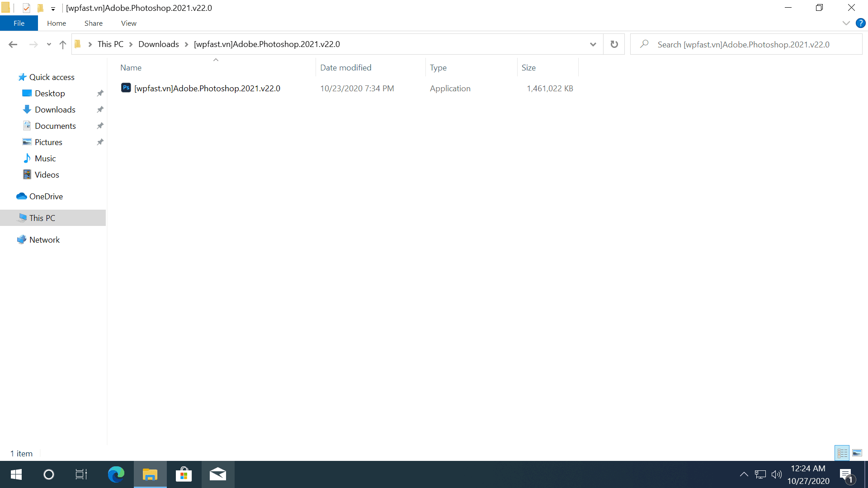
Task: Open Cortana search circle on taskbar
Action: click(49, 474)
